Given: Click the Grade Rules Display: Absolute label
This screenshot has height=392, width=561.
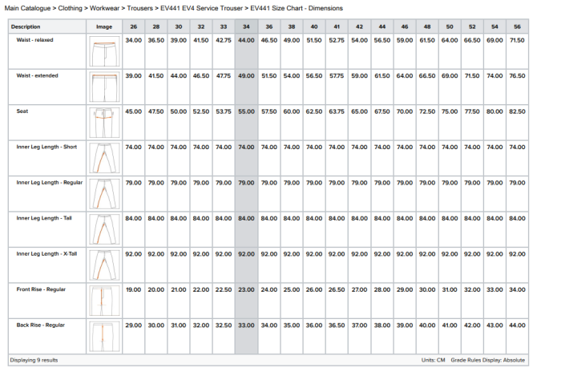Looking at the screenshot, I should (488, 360).
